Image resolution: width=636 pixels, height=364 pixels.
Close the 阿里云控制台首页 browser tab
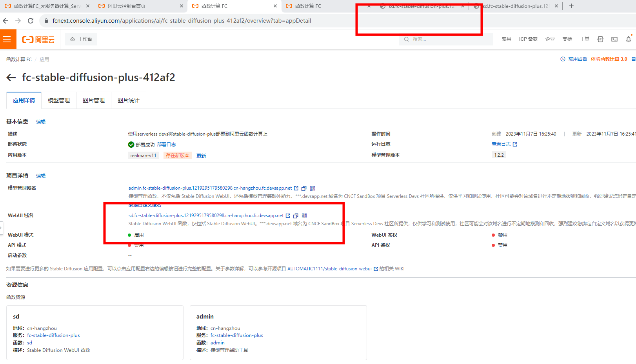[181, 6]
